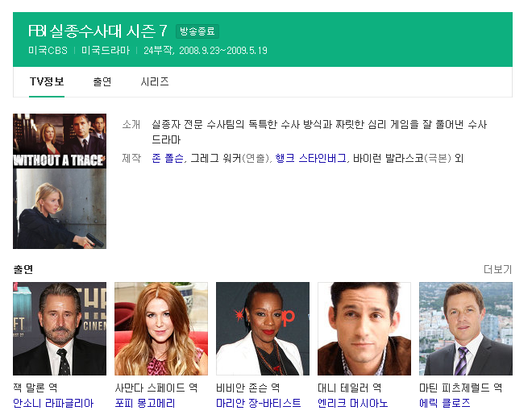Open the 존 폴슨 producer link

(x=168, y=158)
